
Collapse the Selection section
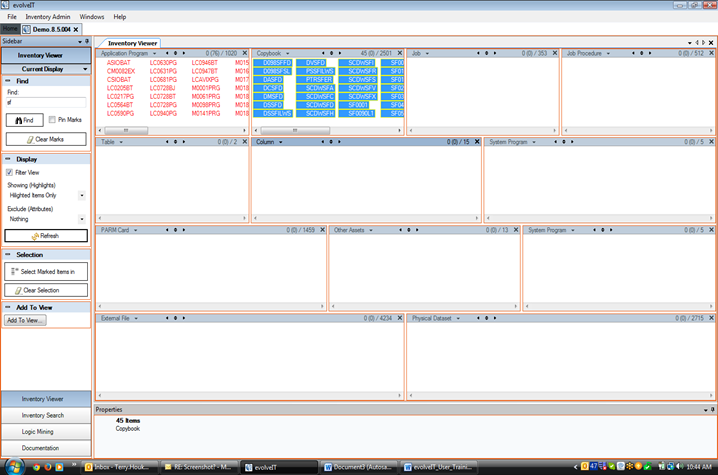click(x=8, y=254)
